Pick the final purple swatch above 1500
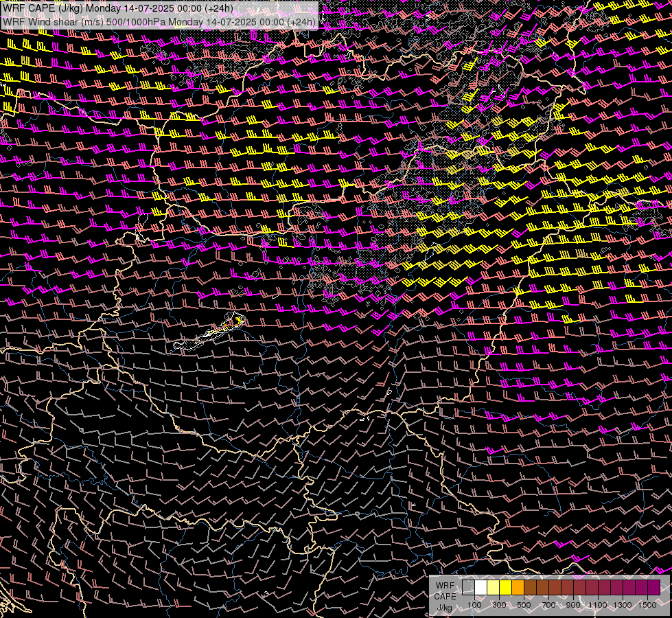Viewport: 672px width, 618px height. 654,588
